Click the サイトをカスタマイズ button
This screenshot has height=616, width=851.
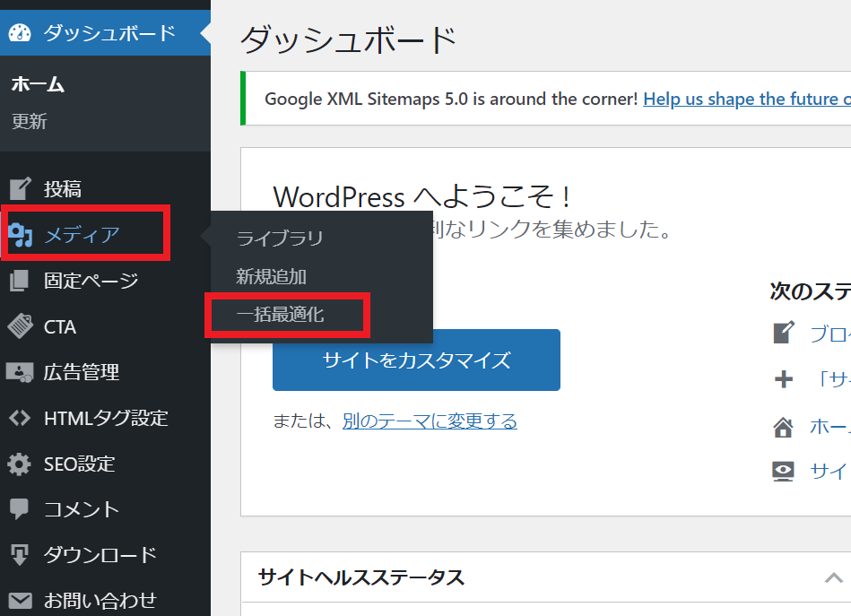coord(416,360)
